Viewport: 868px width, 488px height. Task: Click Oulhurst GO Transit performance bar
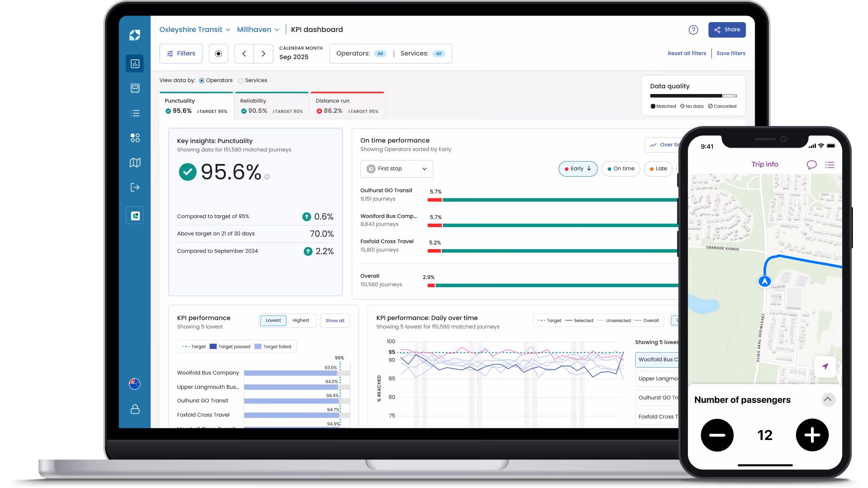click(x=553, y=200)
